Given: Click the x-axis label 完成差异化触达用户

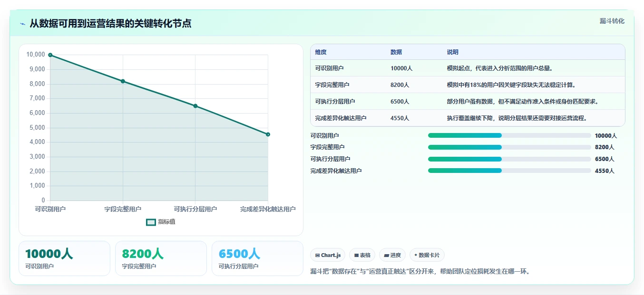Looking at the screenshot, I should pos(268,209).
